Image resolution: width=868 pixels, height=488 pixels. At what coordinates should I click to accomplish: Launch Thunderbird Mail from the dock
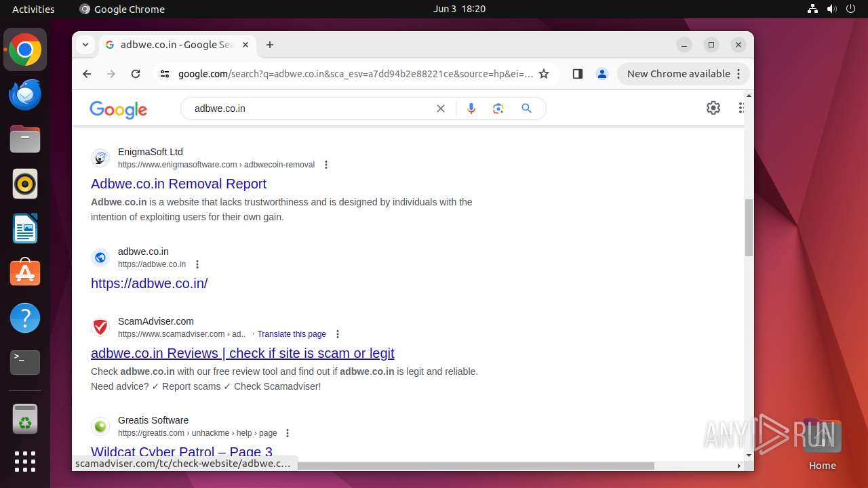(25, 95)
